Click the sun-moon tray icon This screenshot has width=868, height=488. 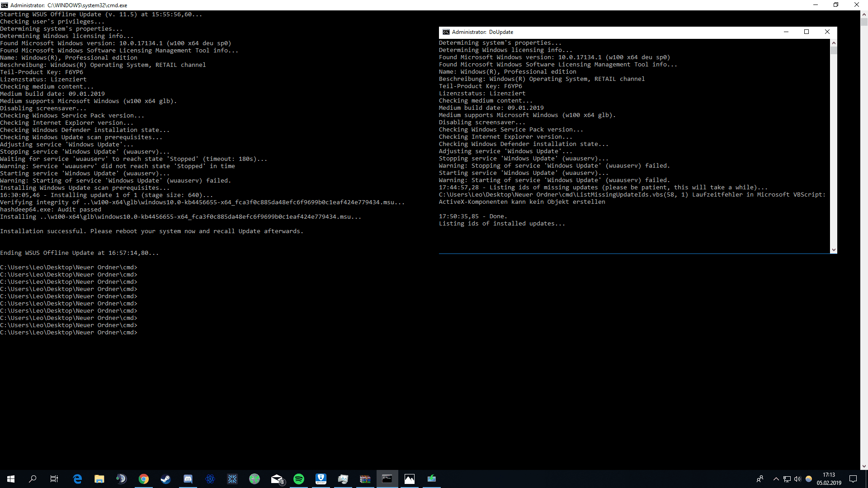(x=809, y=479)
